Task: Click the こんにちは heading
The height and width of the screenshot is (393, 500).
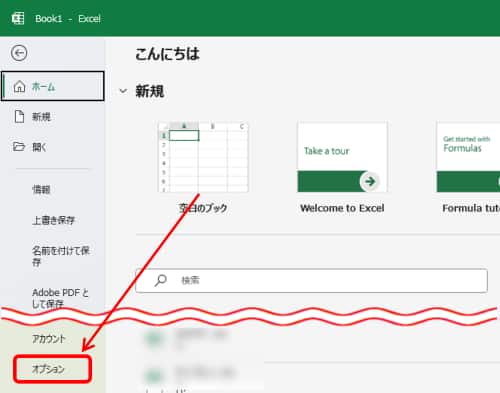Action: (x=167, y=54)
